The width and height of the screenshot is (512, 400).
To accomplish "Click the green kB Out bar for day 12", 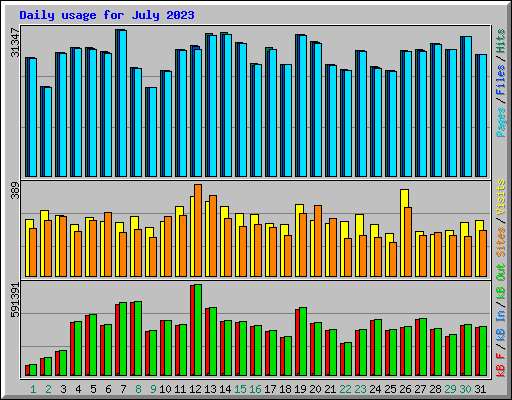I will (198, 330).
